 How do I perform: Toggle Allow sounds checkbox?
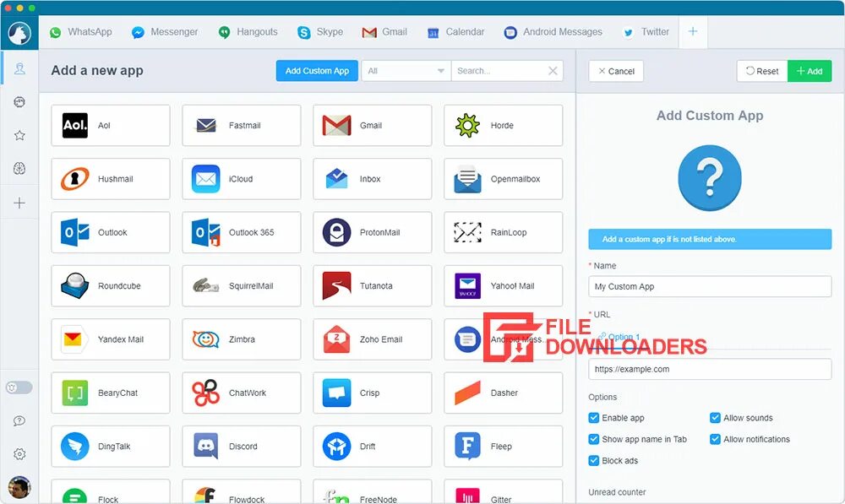pyautogui.click(x=715, y=418)
